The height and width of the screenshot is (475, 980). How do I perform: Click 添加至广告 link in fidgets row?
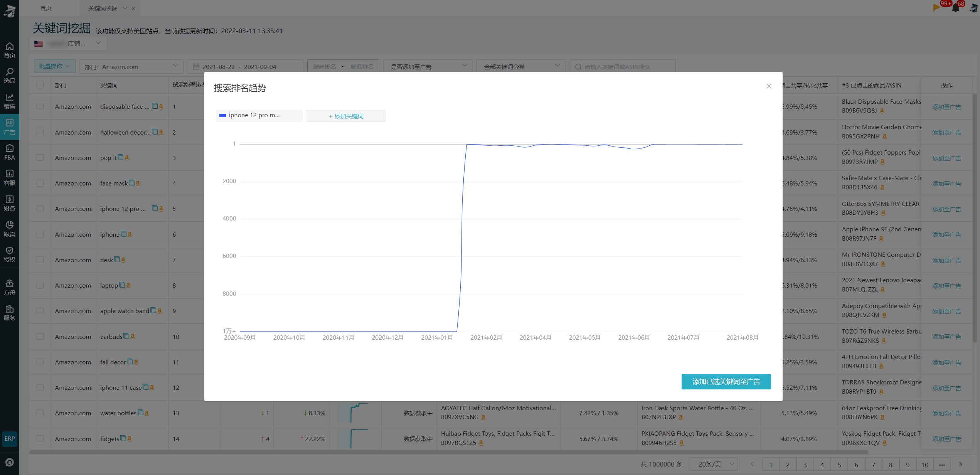pos(946,439)
